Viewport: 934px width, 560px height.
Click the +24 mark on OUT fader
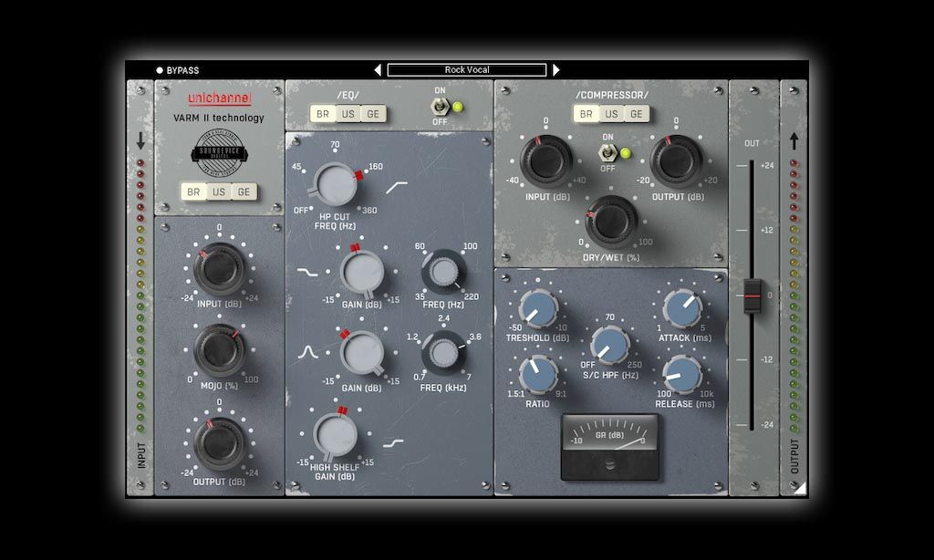pyautogui.click(x=766, y=166)
